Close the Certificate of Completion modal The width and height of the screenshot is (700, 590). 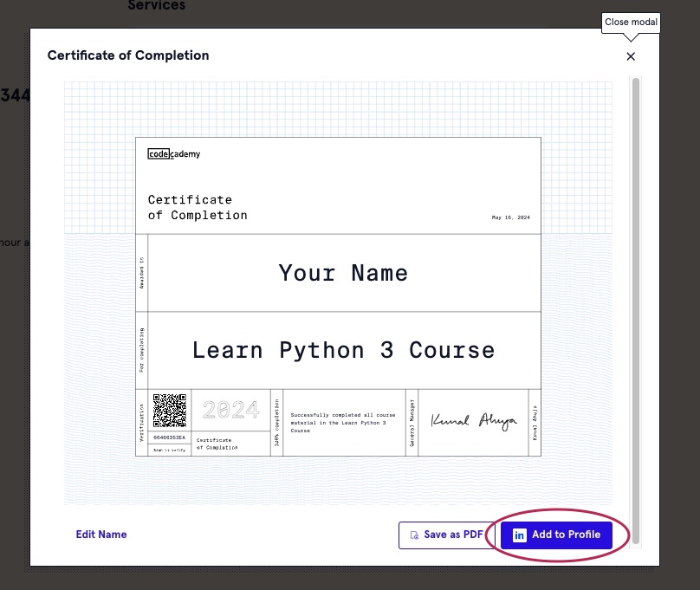pos(631,56)
